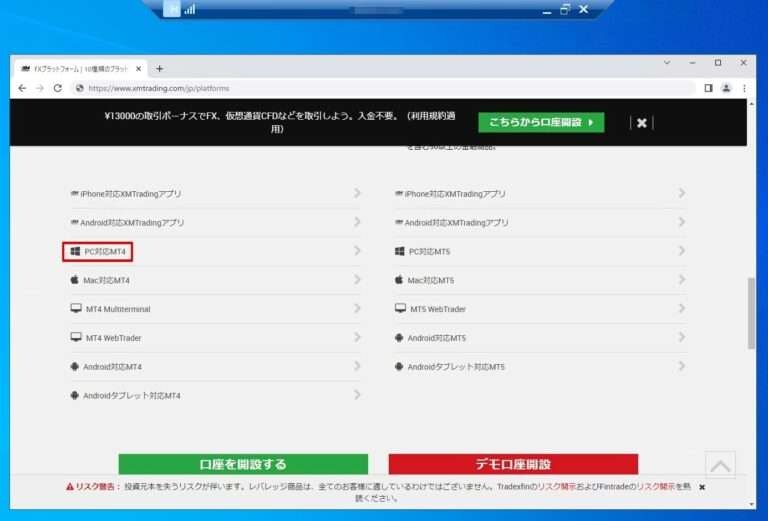
Task: Open chevron on MT5 WebTrader row
Action: point(681,308)
